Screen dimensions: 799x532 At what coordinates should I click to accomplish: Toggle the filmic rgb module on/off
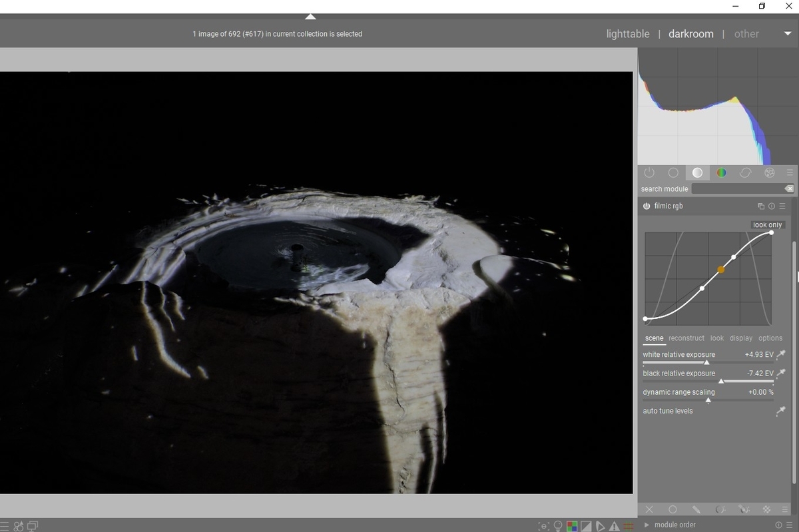tap(647, 206)
